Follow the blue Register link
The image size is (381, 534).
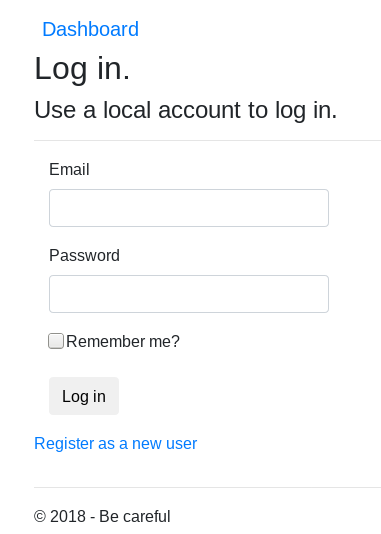tap(116, 443)
